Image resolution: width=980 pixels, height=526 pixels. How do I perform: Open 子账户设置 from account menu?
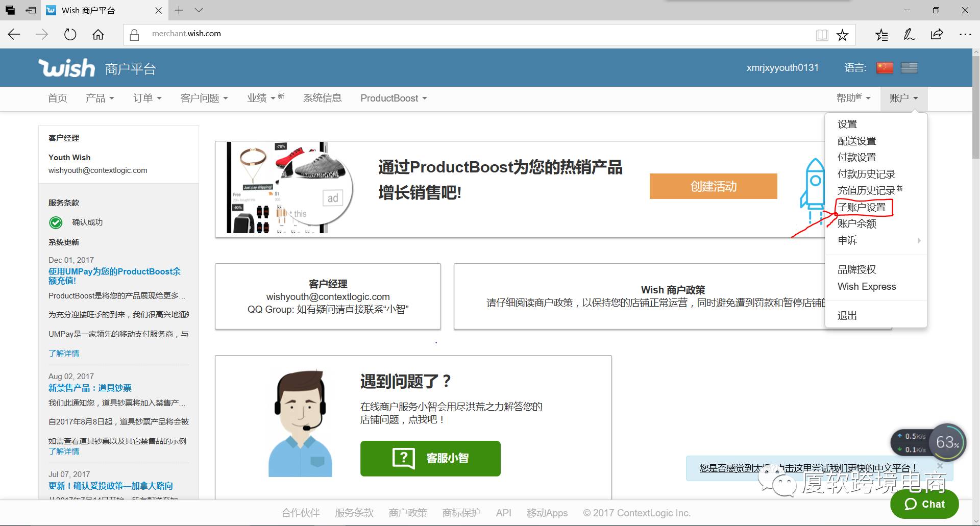coord(862,207)
